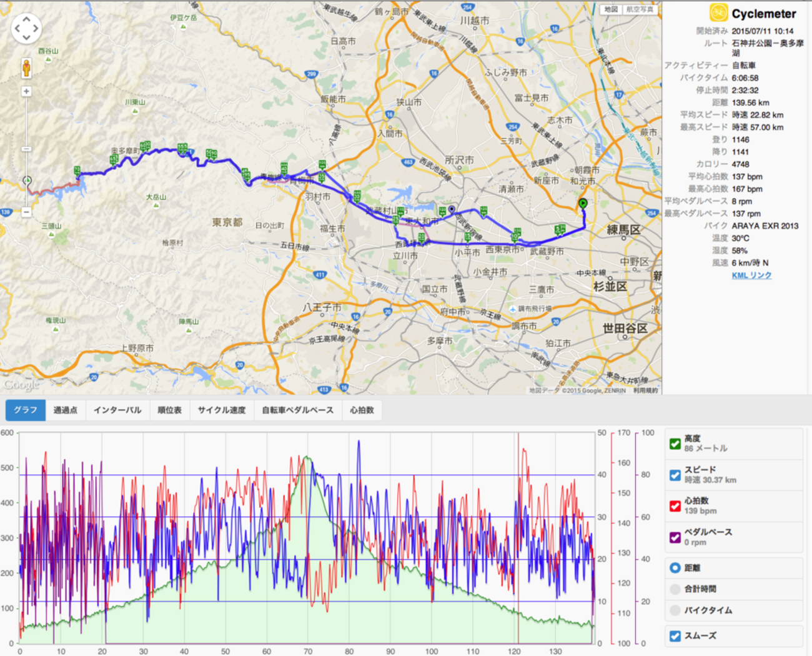This screenshot has width=812, height=656.
Task: Click the descent value 1141
Action: (740, 152)
